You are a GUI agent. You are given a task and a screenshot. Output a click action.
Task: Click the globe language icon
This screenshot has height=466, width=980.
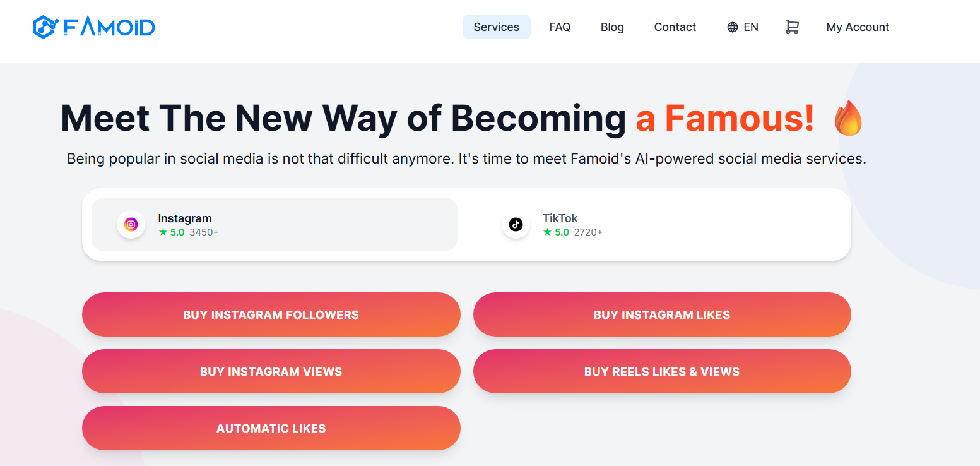click(732, 27)
